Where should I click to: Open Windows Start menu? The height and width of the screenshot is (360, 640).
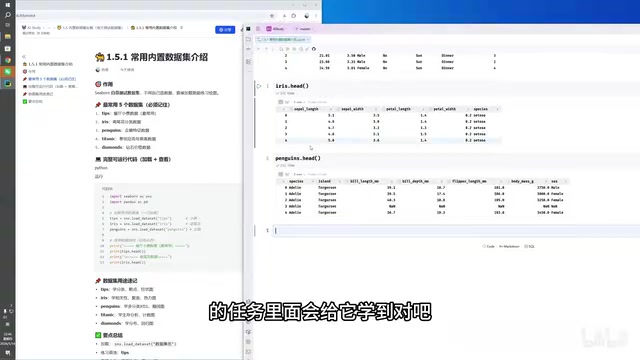7,4
